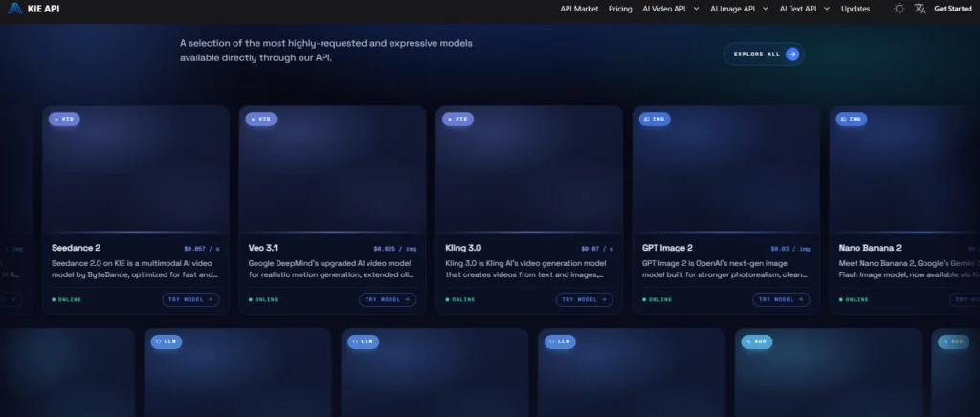Expand the AI Text API chevron
This screenshot has width=980, height=417.
(827, 9)
